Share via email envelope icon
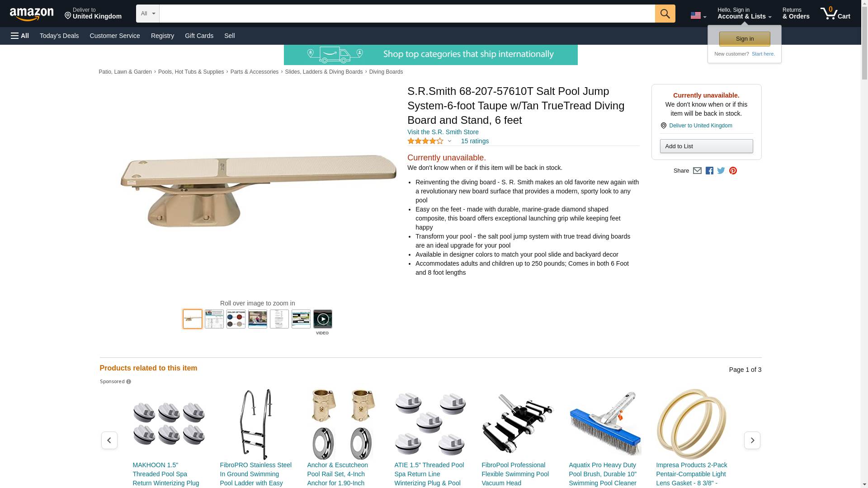This screenshot has width=868, height=488. pyautogui.click(x=697, y=171)
